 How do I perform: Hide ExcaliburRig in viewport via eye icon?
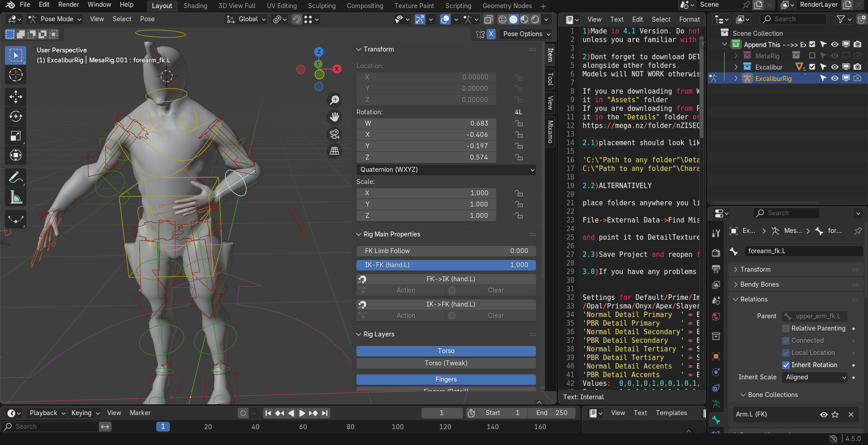835,78
